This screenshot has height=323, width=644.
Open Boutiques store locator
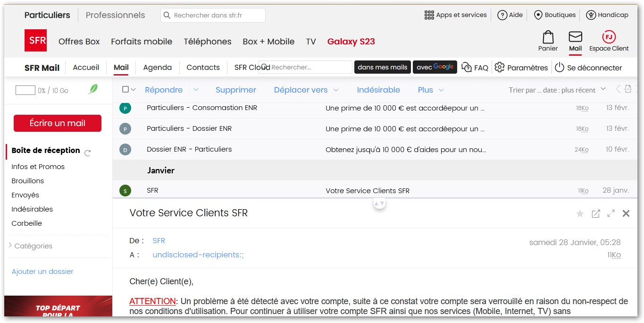point(554,15)
